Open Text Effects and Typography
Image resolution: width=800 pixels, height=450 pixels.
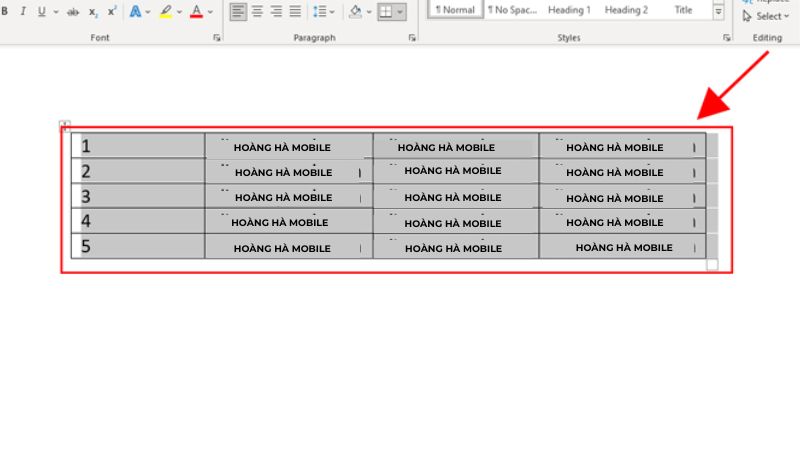click(x=135, y=12)
